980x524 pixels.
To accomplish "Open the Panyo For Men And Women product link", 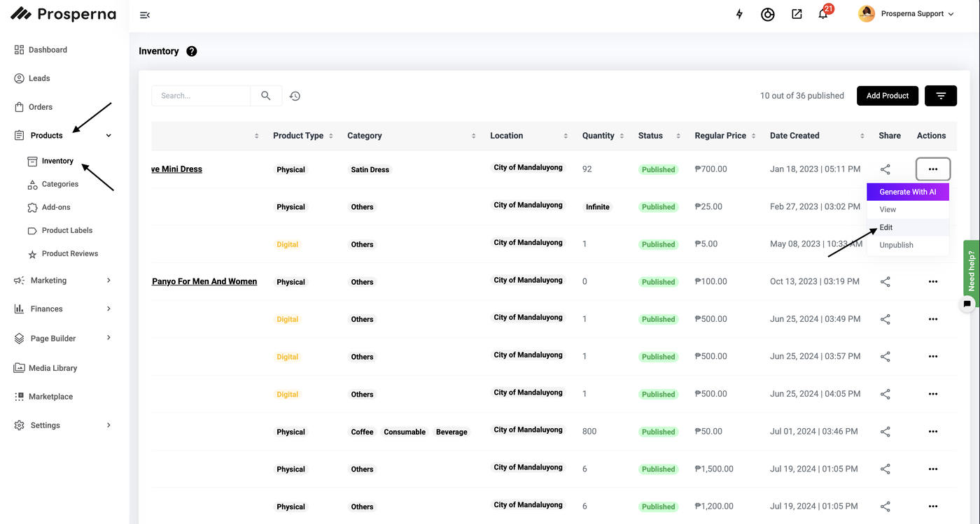I will pos(204,281).
